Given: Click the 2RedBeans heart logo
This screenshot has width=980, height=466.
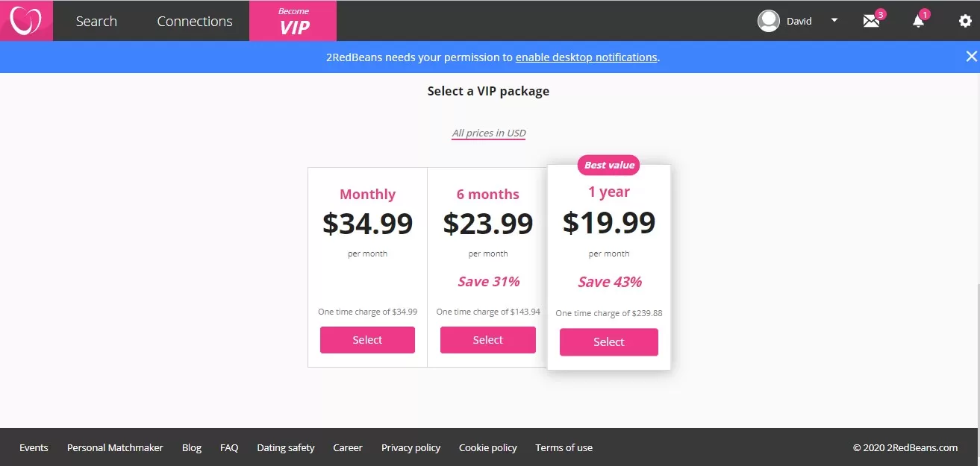Looking at the screenshot, I should click(25, 21).
